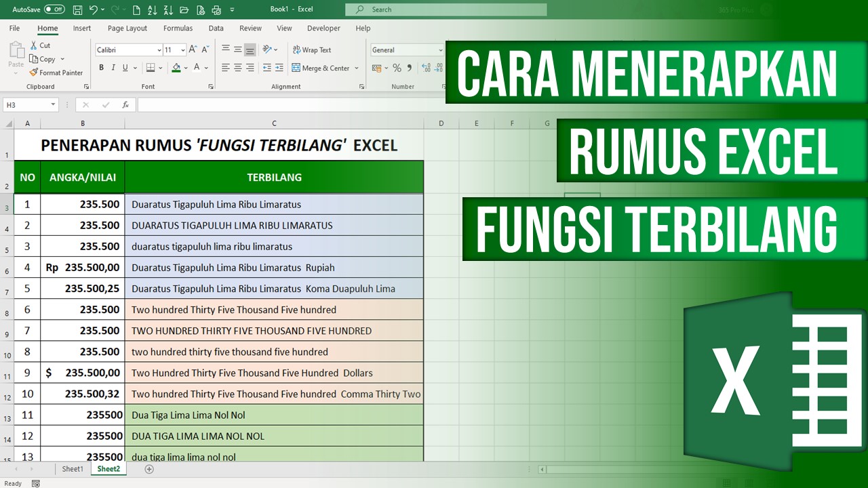Switch to Sheet1 at the bottom
Screen dimensions: 868x488
coord(72,468)
